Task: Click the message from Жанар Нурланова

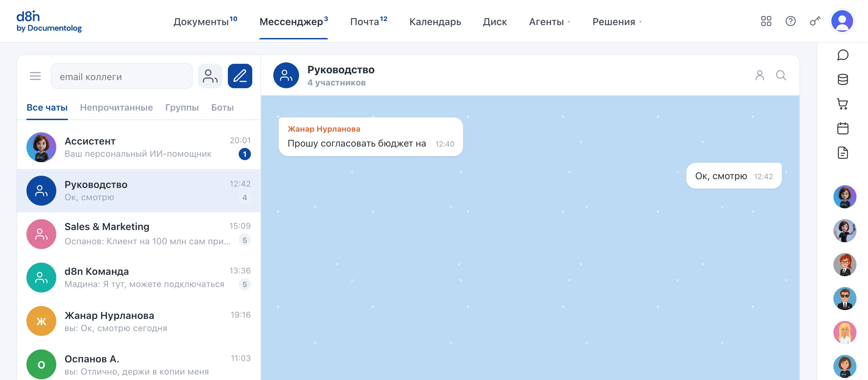Action: pos(371,137)
